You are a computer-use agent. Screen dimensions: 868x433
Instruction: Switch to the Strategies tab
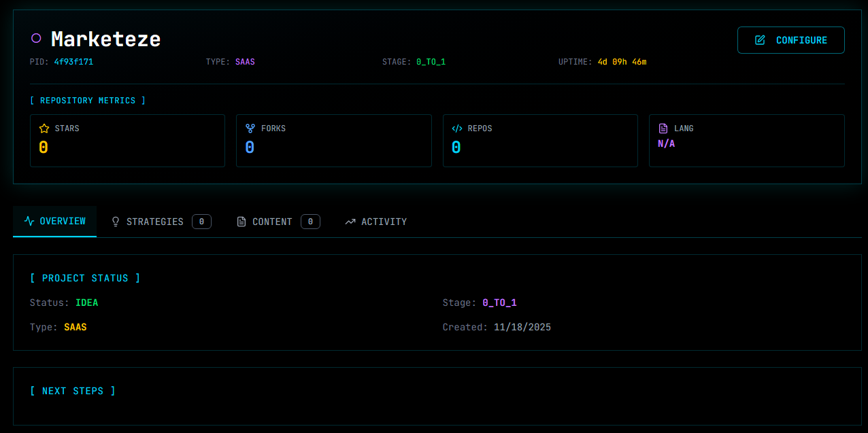155,221
